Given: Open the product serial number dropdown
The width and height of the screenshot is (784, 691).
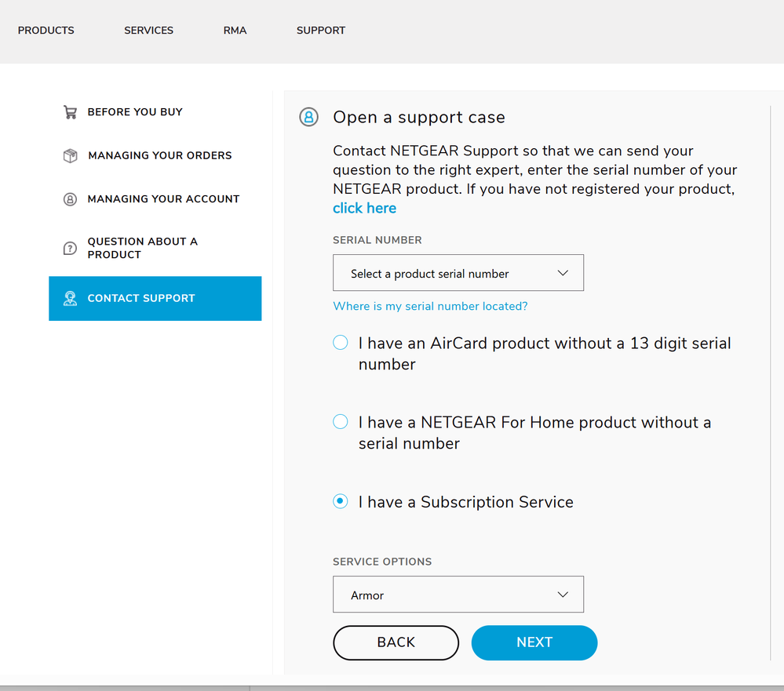Looking at the screenshot, I should 458,273.
